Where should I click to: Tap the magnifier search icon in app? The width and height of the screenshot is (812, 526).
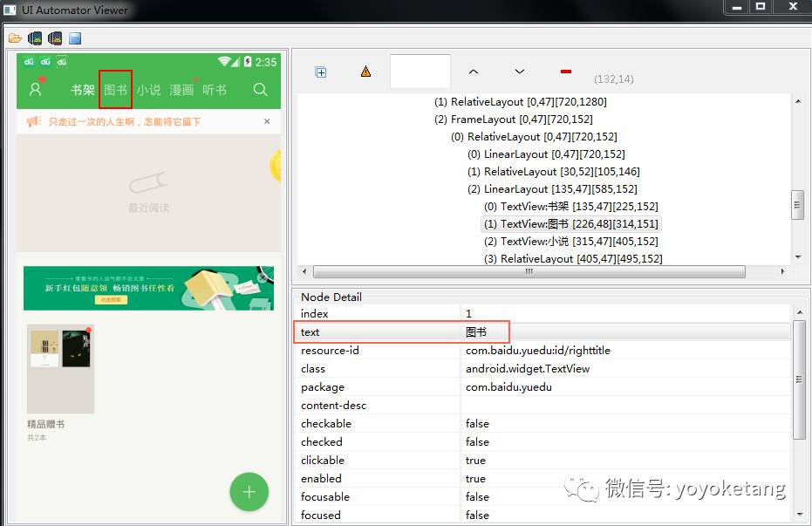pyautogui.click(x=261, y=90)
